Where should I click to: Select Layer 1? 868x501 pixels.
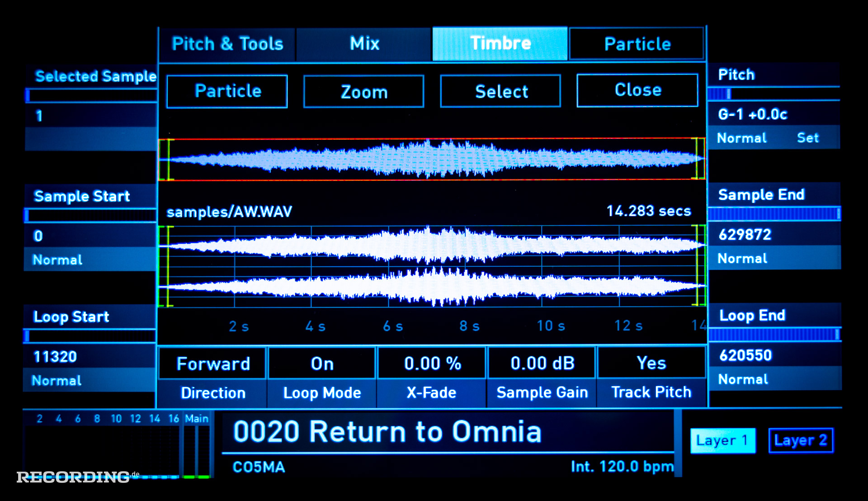[x=722, y=440]
